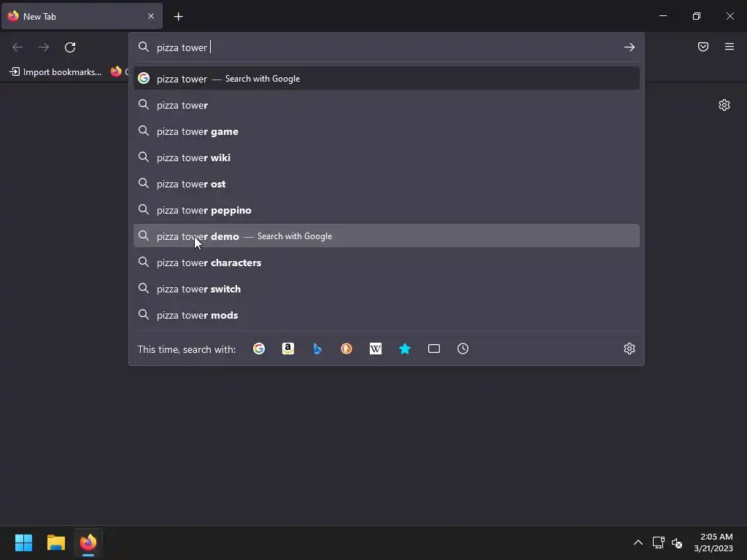Search this time with Amazon

(x=287, y=349)
